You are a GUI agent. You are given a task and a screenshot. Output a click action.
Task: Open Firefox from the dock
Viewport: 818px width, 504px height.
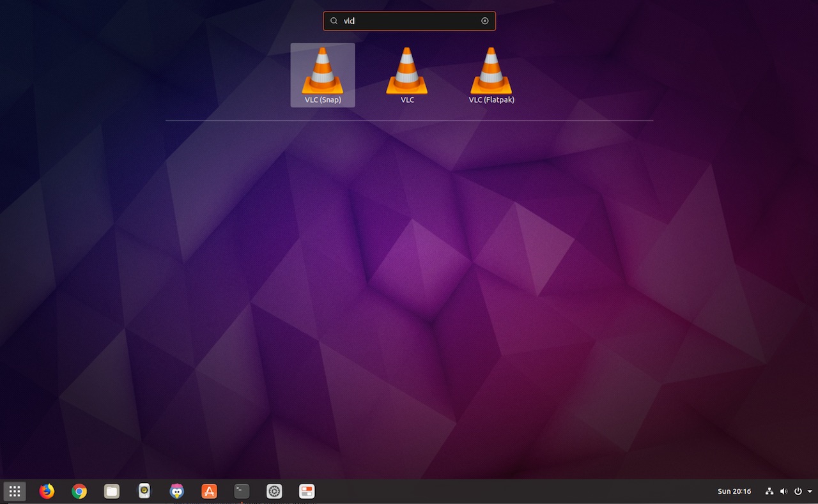pyautogui.click(x=46, y=491)
